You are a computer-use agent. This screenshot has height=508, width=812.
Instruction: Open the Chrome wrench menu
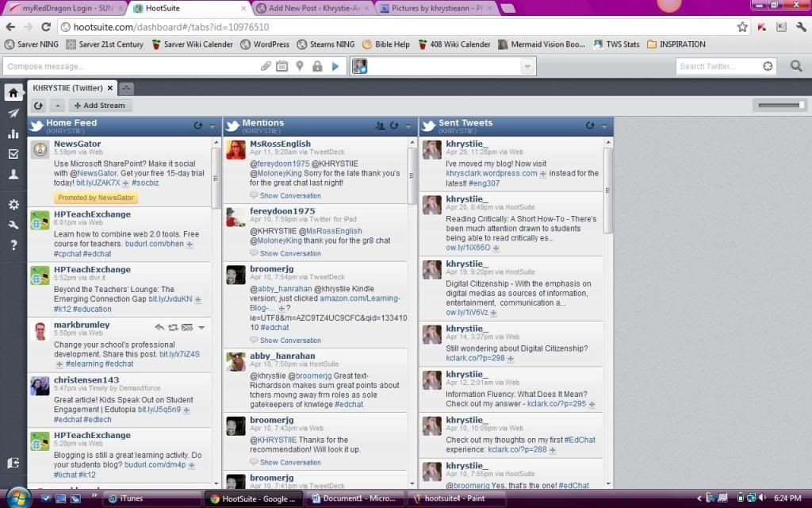(x=801, y=27)
